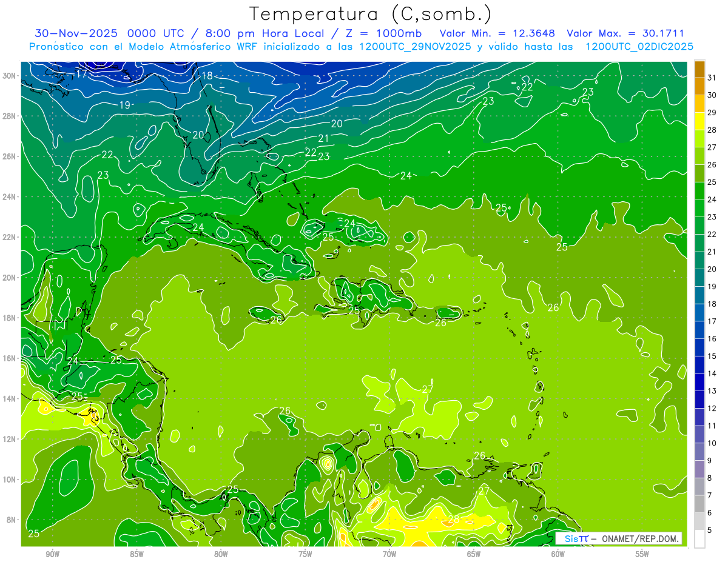Click the orange legend band between 30 and 31
Screen dimensions: 728x562
click(x=699, y=87)
